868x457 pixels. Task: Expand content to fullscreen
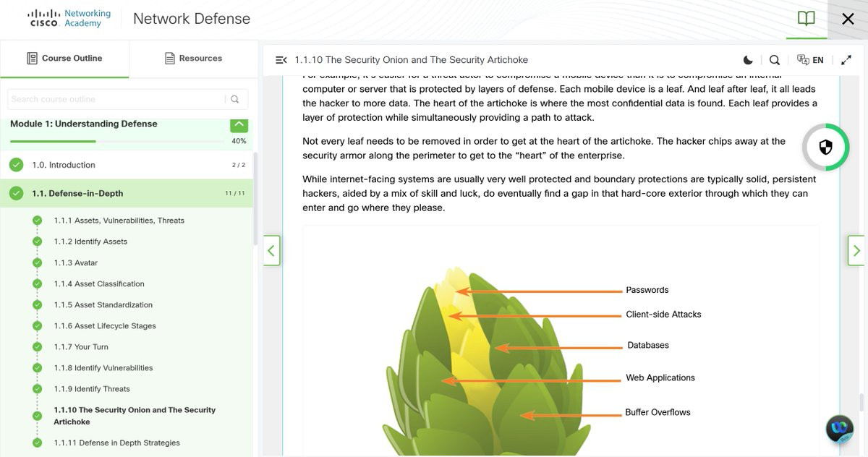coord(846,60)
